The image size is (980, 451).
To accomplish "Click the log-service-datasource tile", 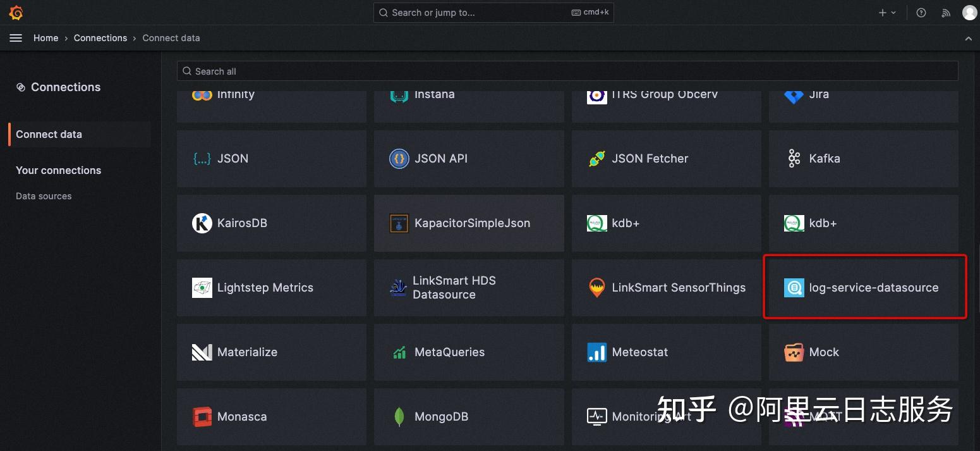I will [864, 287].
